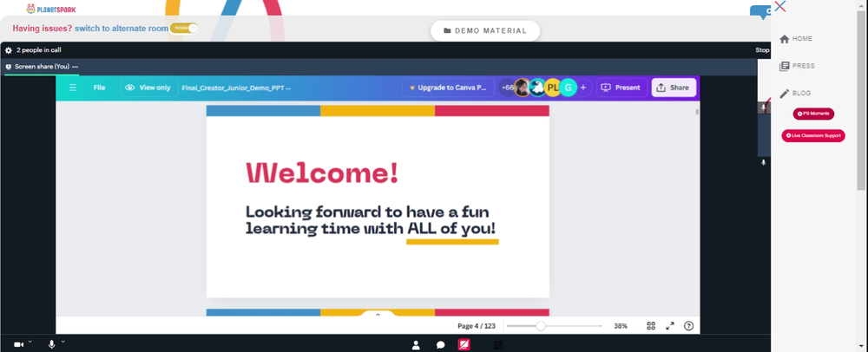This screenshot has width=868, height=352.
Task: Open Canva hamburger menu
Action: pos(73,88)
